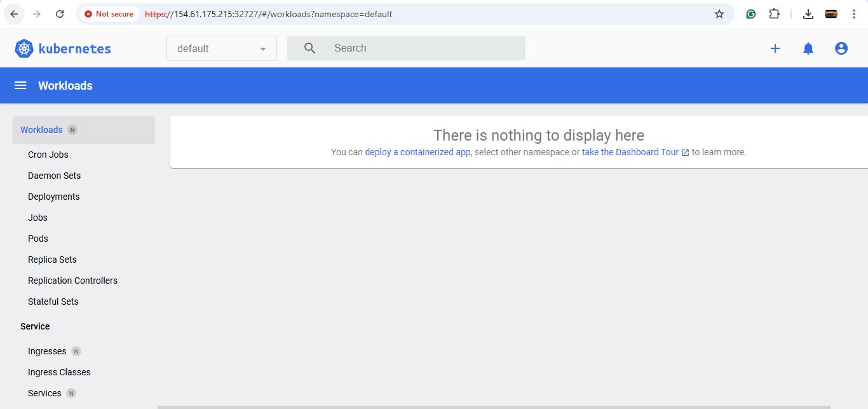Open the create new resource plus icon
Screen dimensions: 868x409
(775, 48)
